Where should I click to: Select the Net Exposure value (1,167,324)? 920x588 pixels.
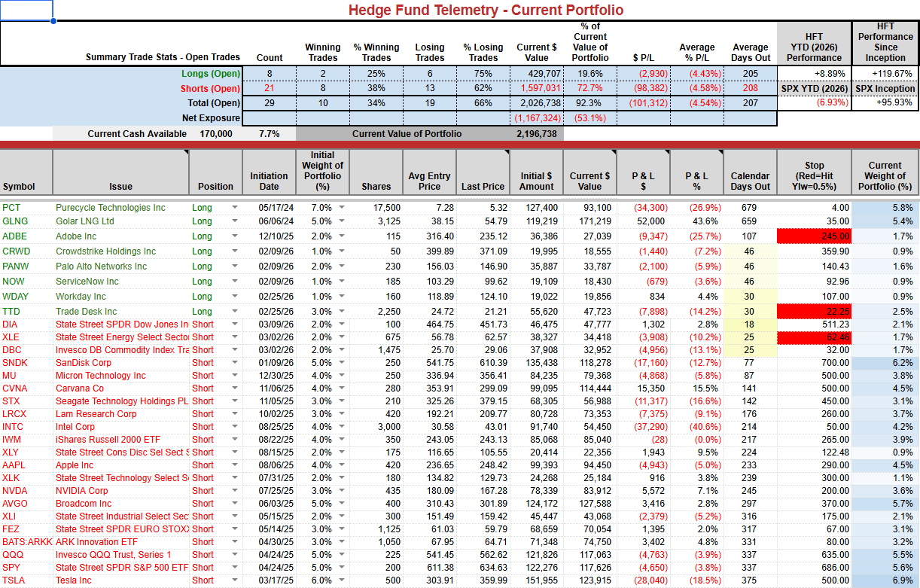point(536,118)
